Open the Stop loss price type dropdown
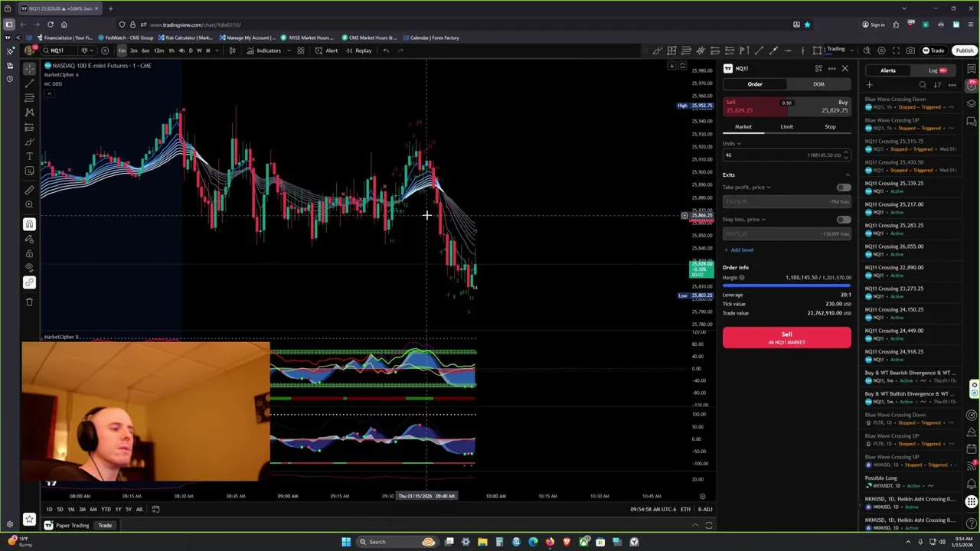This screenshot has width=980, height=551. pos(744,220)
